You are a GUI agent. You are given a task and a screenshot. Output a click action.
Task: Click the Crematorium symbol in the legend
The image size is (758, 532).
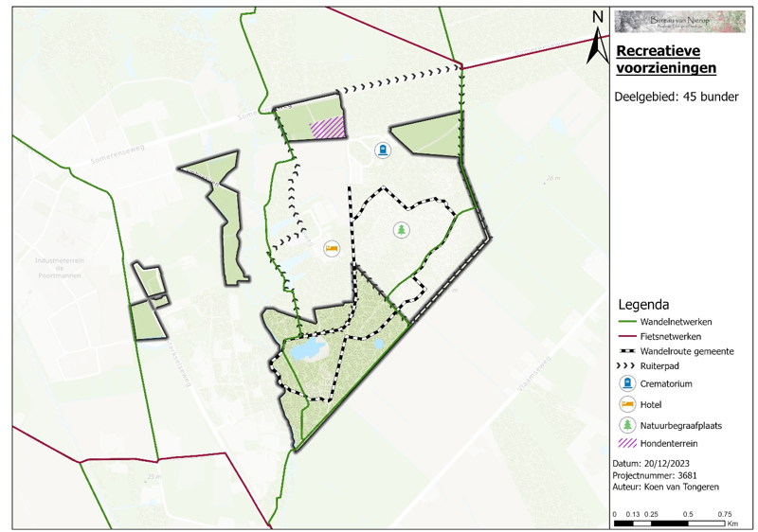click(x=626, y=383)
